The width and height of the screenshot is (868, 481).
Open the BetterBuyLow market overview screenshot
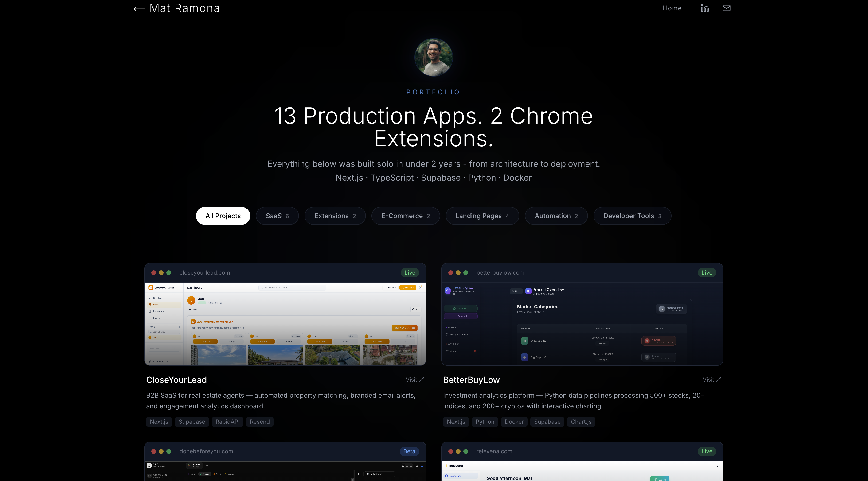[582, 323]
